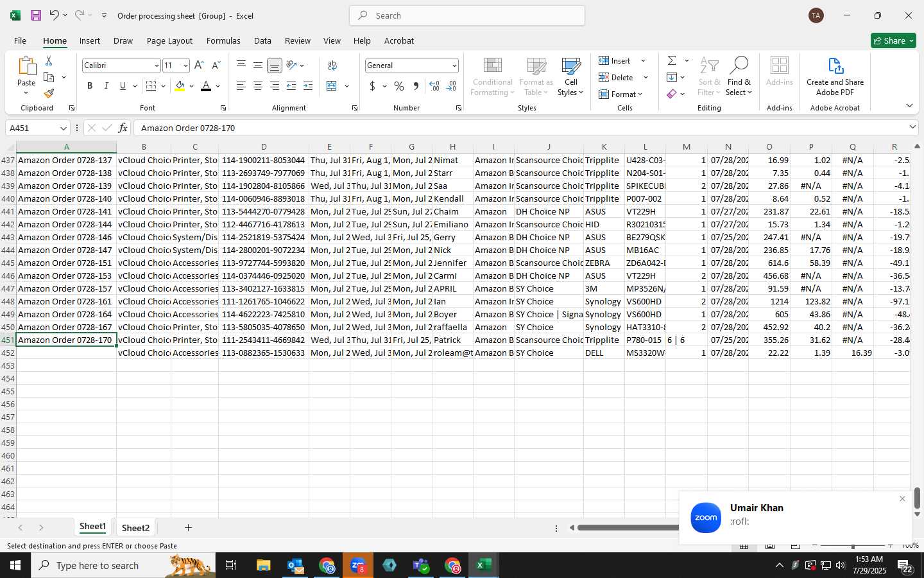Increase font size with large A icon
924x578 pixels.
click(x=199, y=66)
